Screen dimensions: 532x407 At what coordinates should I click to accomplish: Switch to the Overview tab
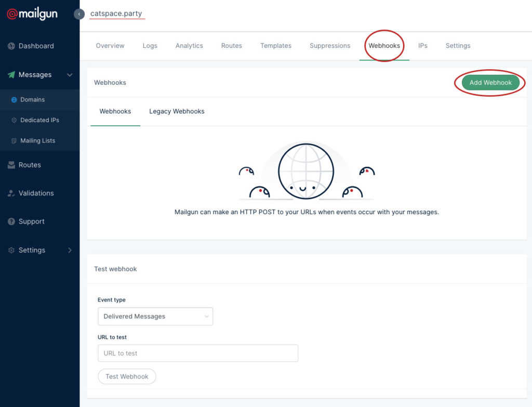(110, 46)
